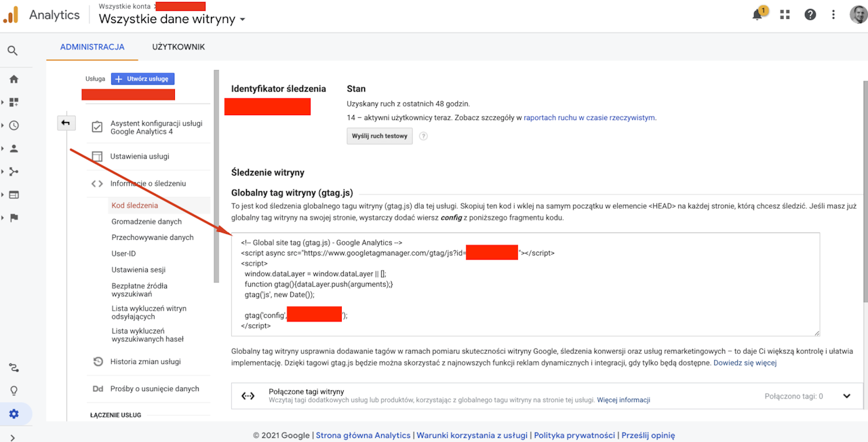Click the help question mark icon
The width and height of the screenshot is (868, 442).
point(810,15)
